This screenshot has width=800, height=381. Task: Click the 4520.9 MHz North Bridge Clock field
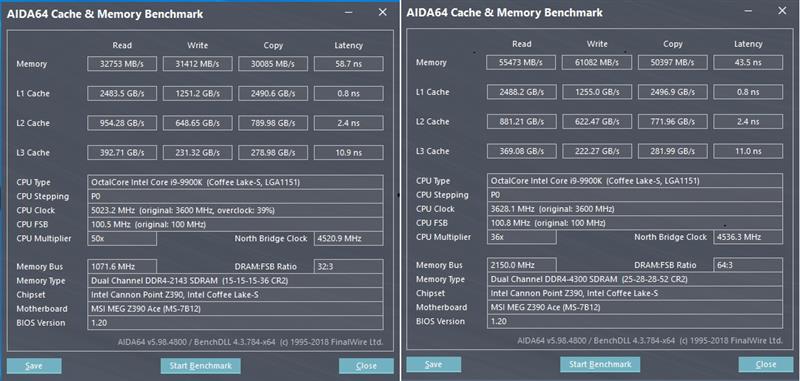click(x=348, y=238)
